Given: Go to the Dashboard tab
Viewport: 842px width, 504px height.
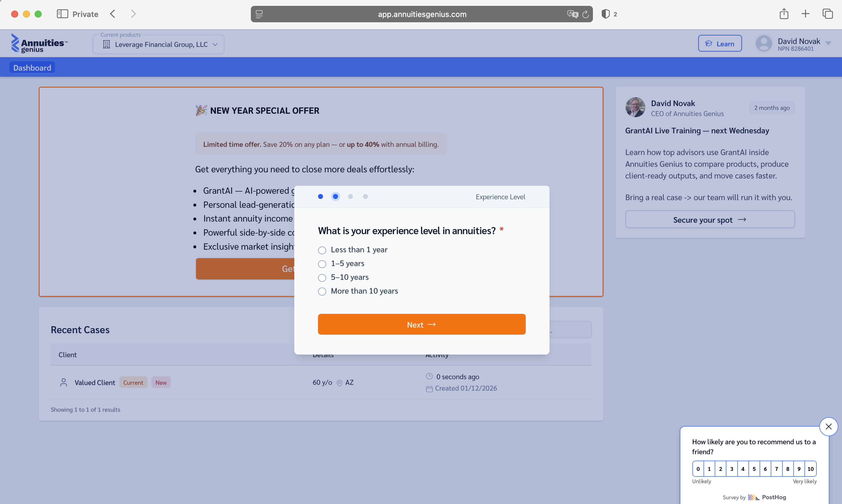Looking at the screenshot, I should pos(32,68).
